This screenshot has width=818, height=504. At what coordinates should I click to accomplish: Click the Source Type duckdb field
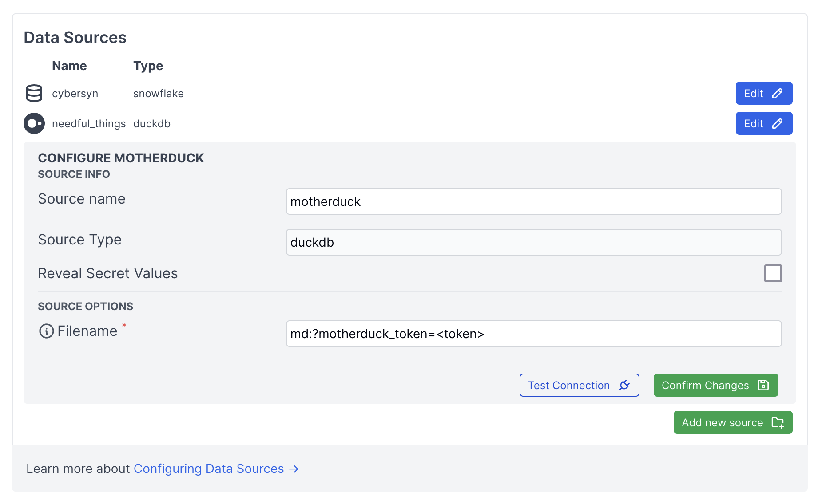click(534, 242)
